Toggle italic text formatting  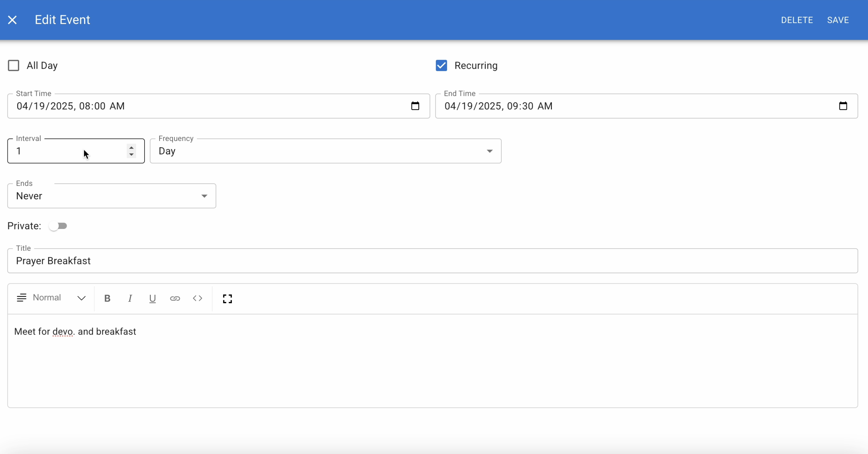130,298
